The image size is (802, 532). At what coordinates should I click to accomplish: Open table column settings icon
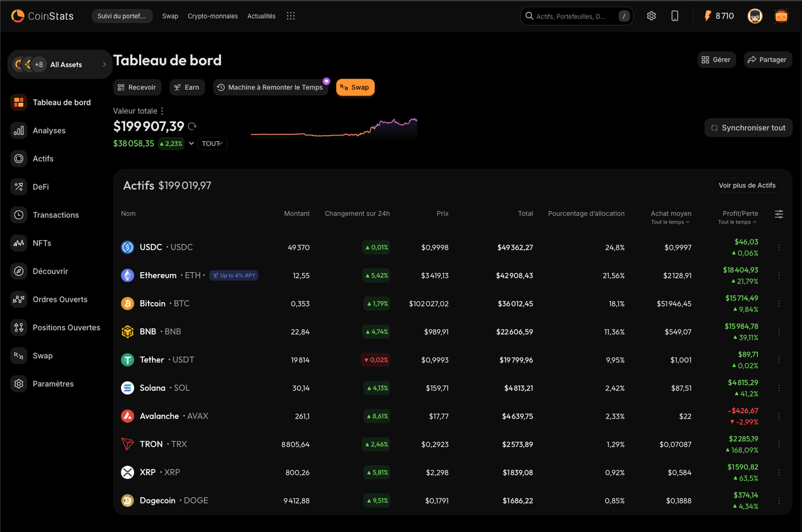tap(779, 214)
